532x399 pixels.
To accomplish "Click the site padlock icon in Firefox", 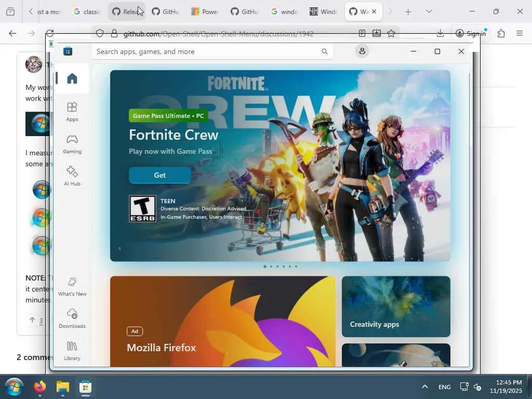I will click(114, 33).
